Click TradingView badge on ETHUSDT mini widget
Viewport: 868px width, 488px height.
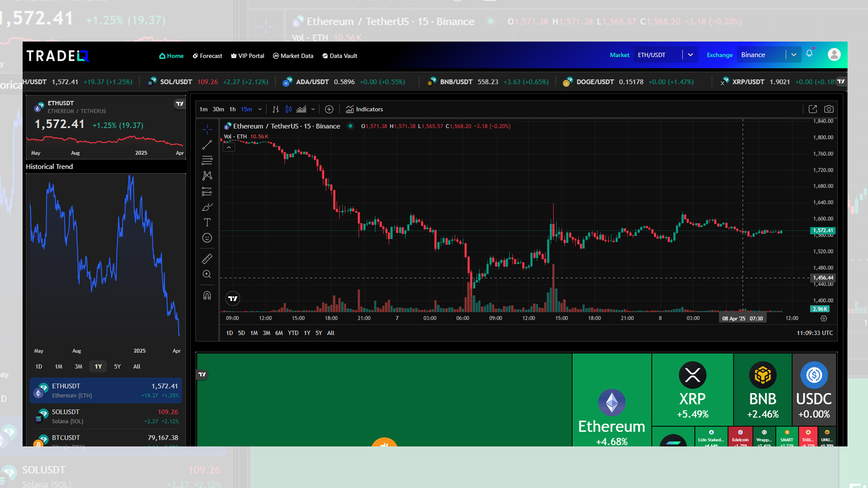click(x=179, y=104)
